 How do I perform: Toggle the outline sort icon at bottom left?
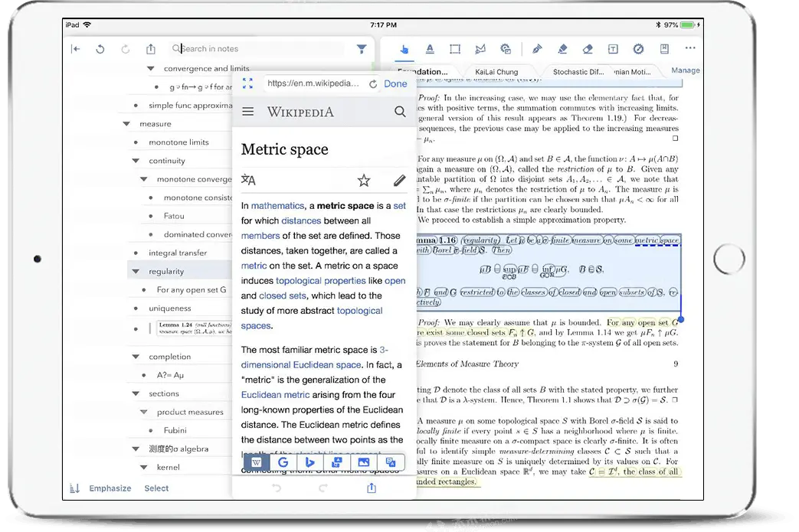75,488
